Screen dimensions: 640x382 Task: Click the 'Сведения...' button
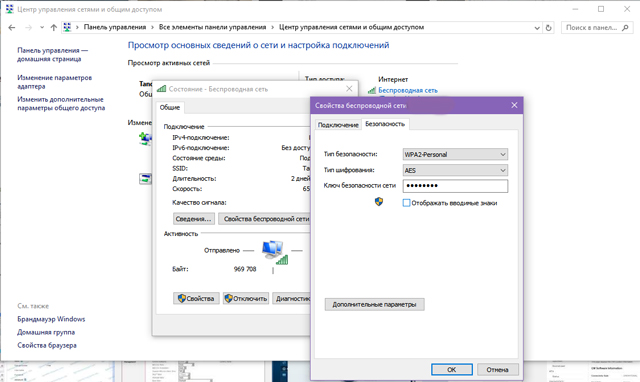(x=193, y=219)
